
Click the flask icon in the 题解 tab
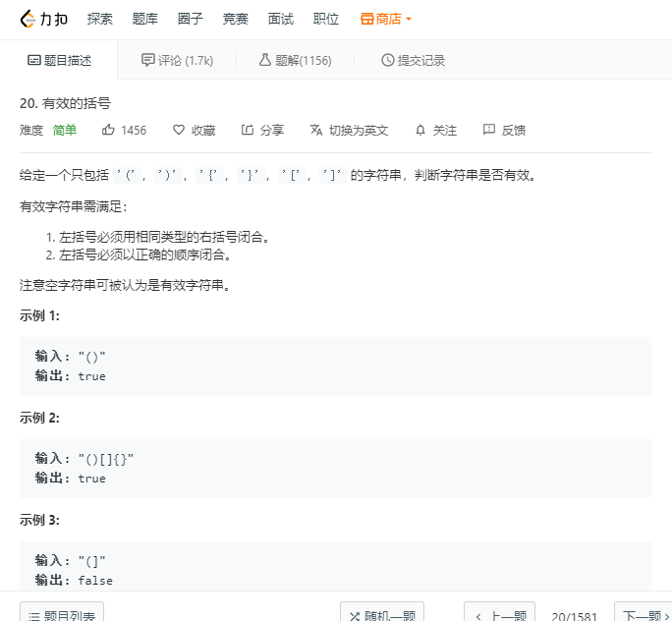[265, 60]
